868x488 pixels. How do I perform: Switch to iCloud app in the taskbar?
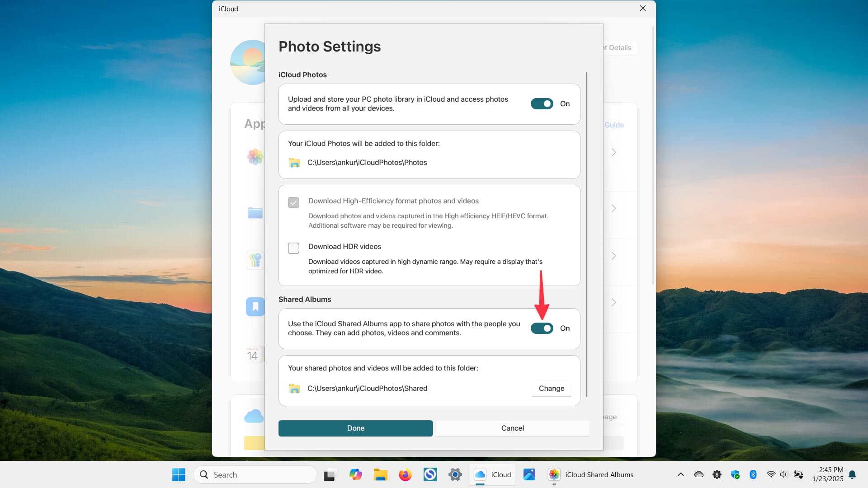click(492, 474)
